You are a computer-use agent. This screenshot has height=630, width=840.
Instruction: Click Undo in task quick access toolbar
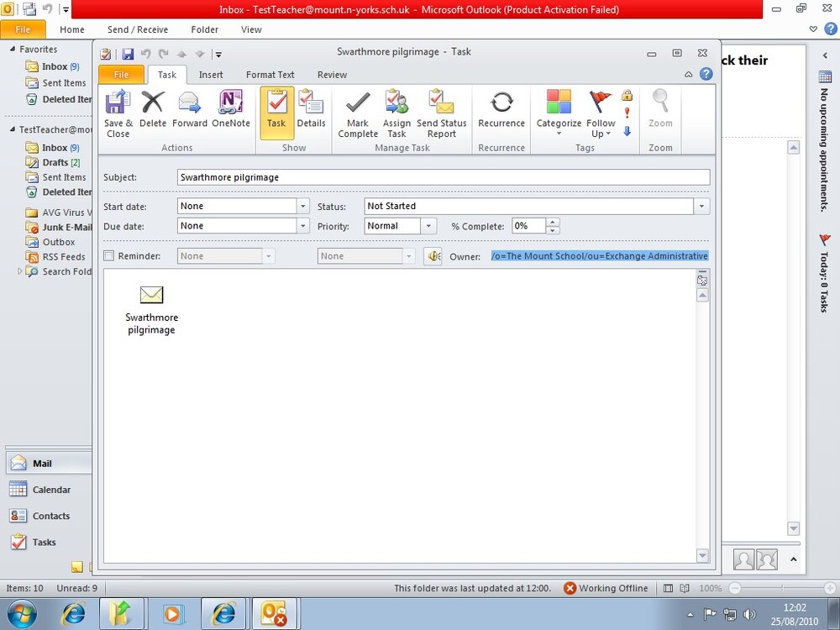(145, 54)
